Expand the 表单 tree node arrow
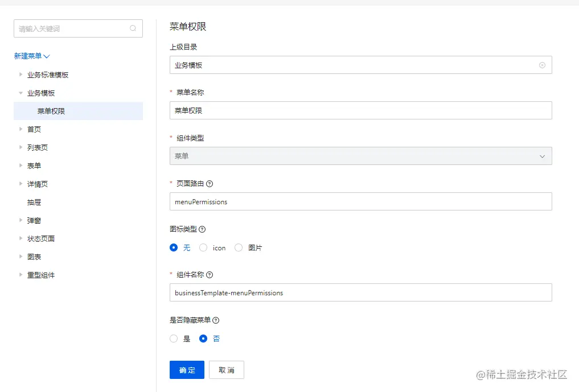Image resolution: width=579 pixels, height=392 pixels. [x=20, y=166]
